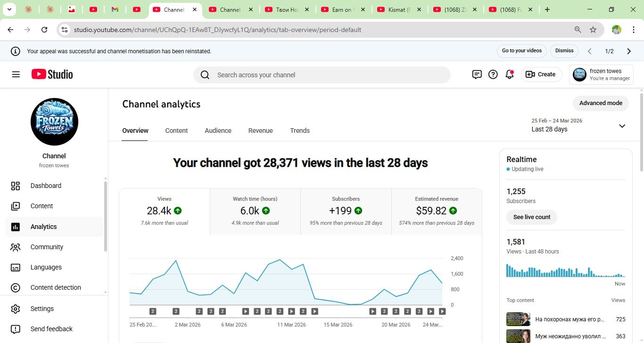Open the frozen towes account switcher
This screenshot has width=644, height=343.
[x=601, y=74]
